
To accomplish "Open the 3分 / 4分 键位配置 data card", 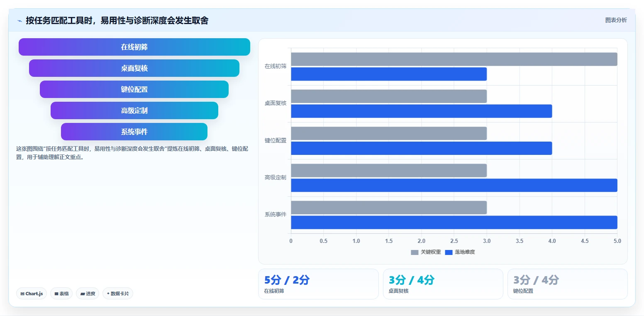I will pos(567,284).
